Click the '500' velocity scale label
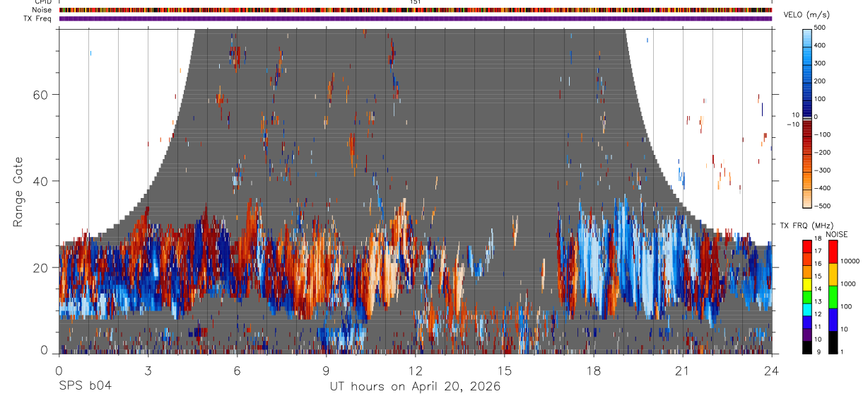This screenshot has width=868, height=401. tap(821, 28)
